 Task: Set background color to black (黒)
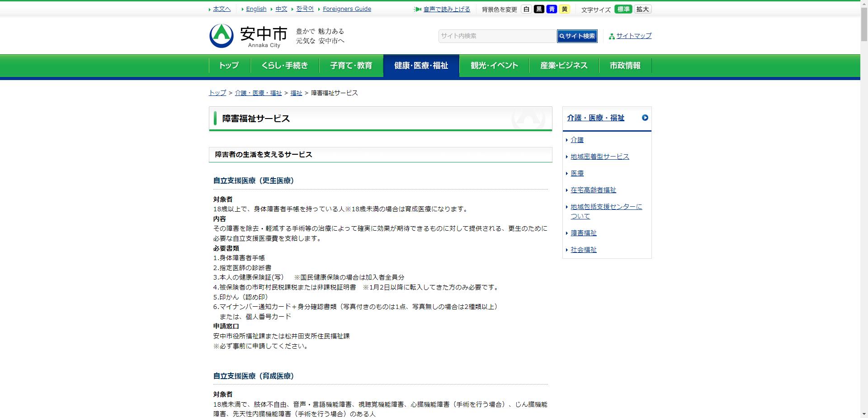pyautogui.click(x=539, y=9)
